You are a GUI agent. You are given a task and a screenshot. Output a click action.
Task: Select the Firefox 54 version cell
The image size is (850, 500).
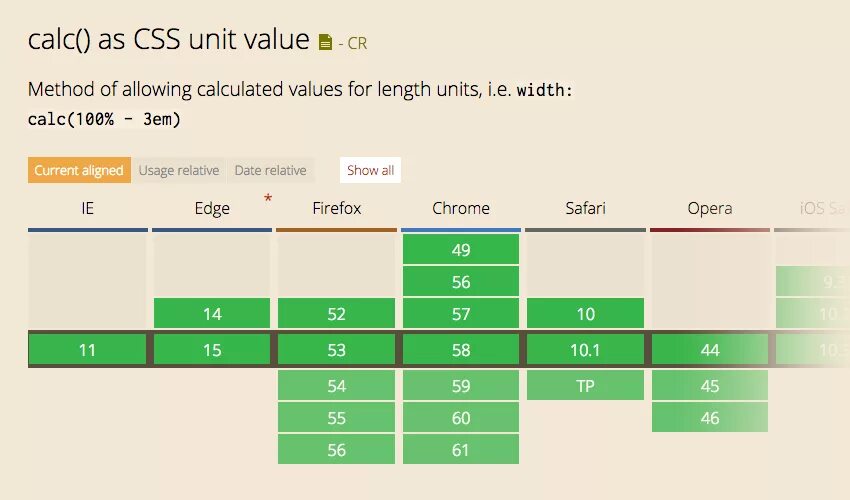pyautogui.click(x=337, y=386)
